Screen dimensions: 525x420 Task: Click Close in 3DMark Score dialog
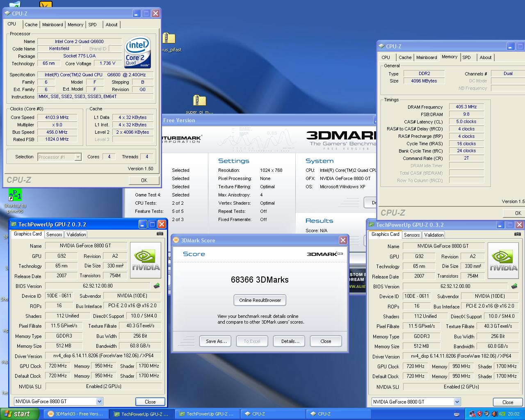pyautogui.click(x=326, y=341)
